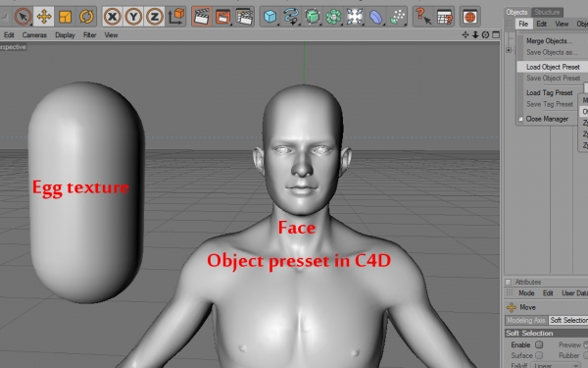Click the particle emitter icon
Screen dimensions: 588x368
[x=397, y=17]
